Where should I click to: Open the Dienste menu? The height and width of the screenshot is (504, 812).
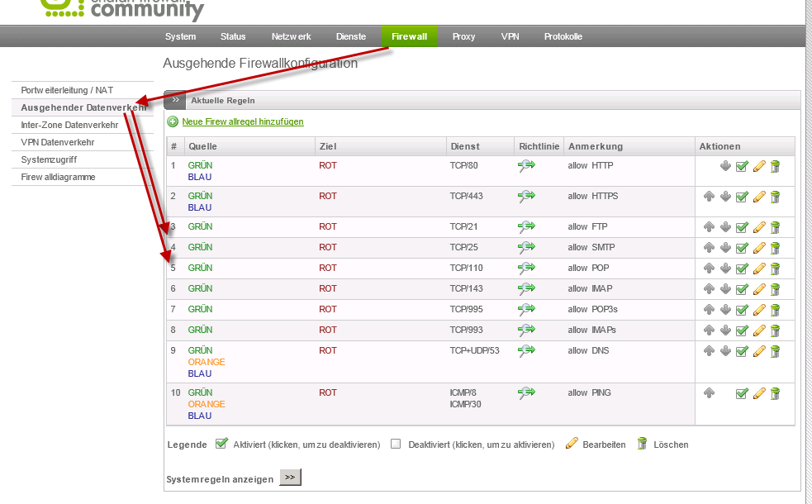point(350,36)
